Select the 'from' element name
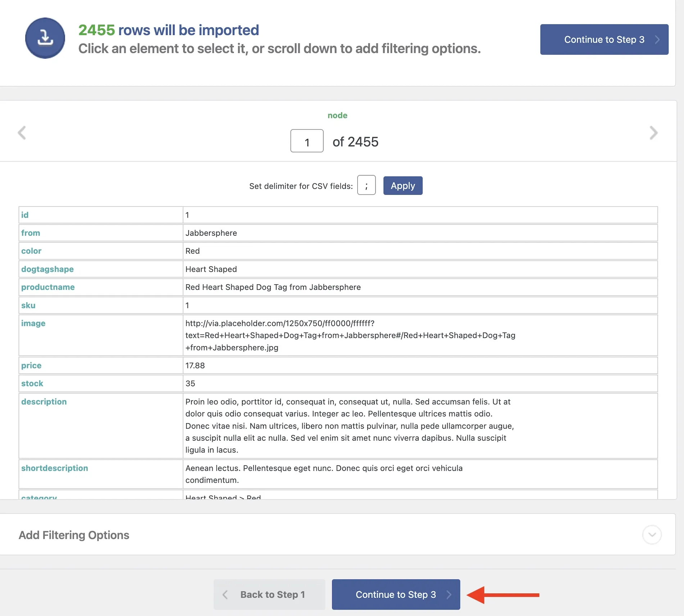Viewport: 684px width, 616px height. tap(31, 233)
